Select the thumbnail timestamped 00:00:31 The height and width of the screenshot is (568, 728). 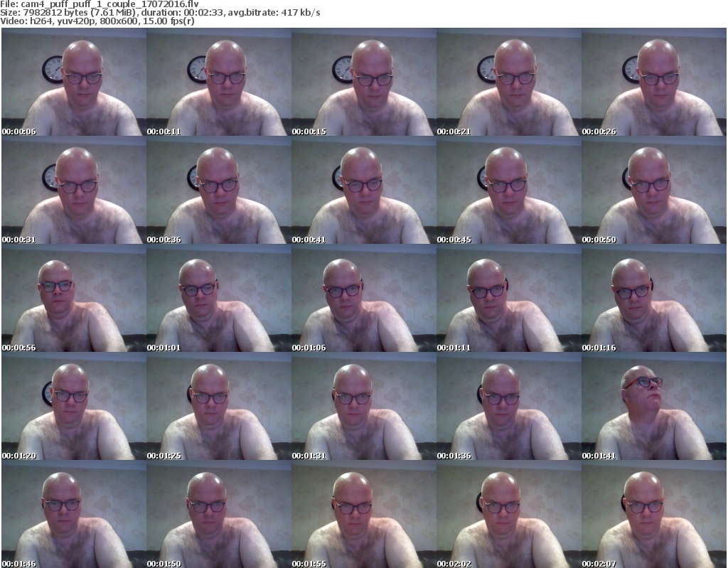74,190
